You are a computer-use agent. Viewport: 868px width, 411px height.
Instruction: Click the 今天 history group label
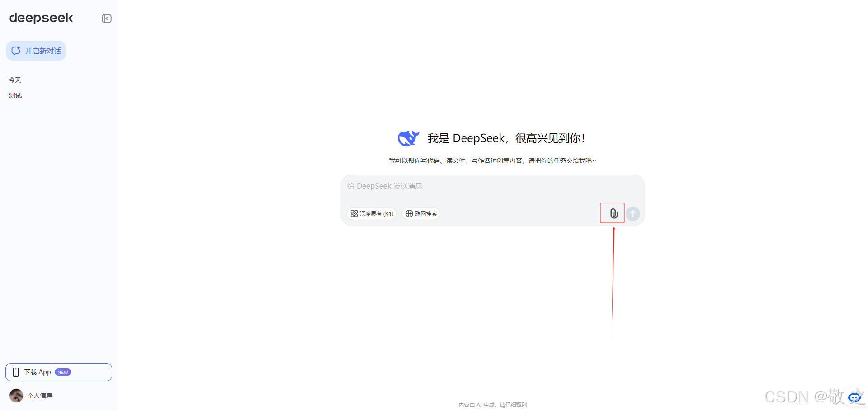(15, 80)
